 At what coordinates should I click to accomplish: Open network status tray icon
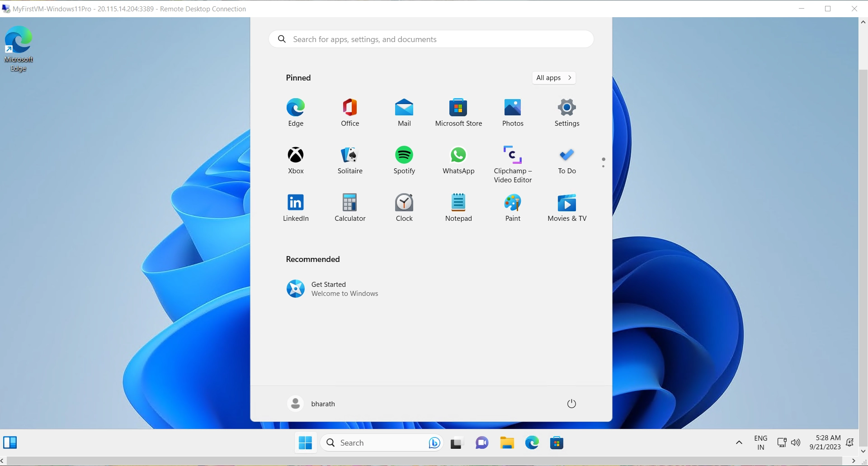782,442
